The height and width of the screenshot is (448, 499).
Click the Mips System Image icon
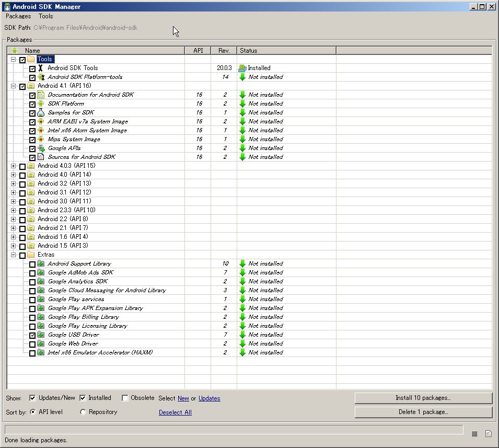(41, 139)
